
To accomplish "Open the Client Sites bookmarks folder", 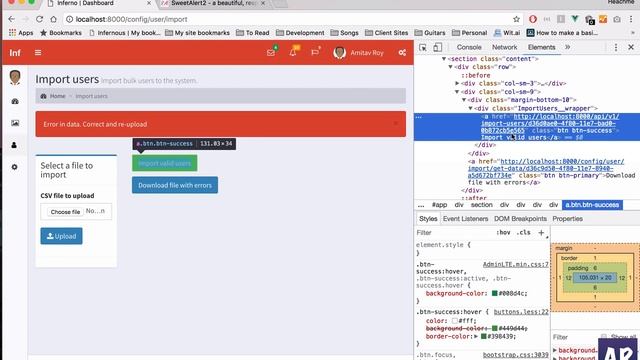I will pos(387,33).
